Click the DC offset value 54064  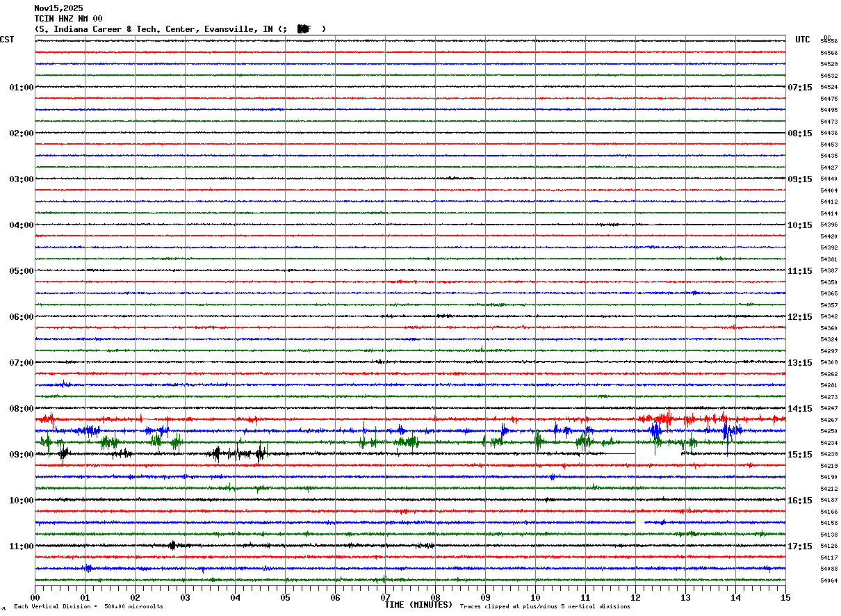[x=829, y=581]
